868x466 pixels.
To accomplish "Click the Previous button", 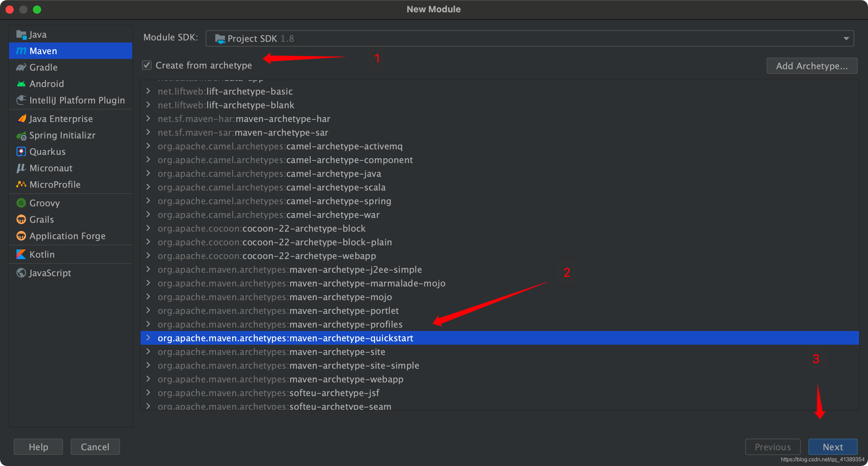I will (x=773, y=447).
